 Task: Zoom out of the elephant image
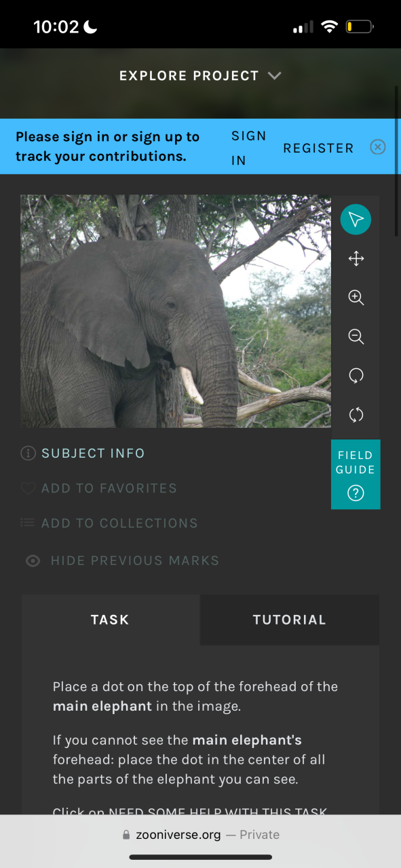point(356,336)
